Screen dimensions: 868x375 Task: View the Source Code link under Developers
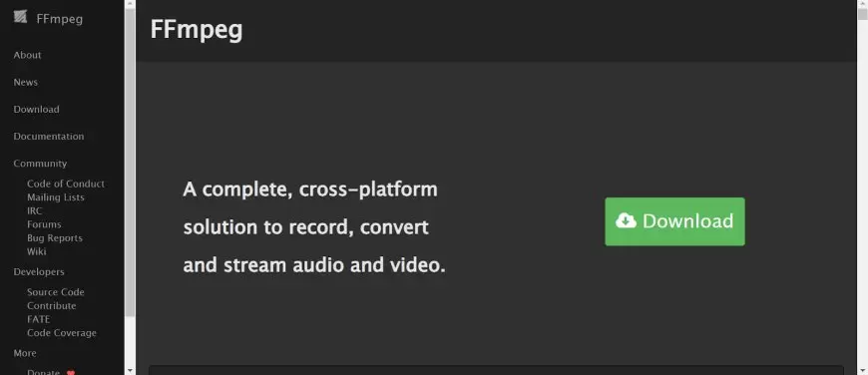click(56, 292)
